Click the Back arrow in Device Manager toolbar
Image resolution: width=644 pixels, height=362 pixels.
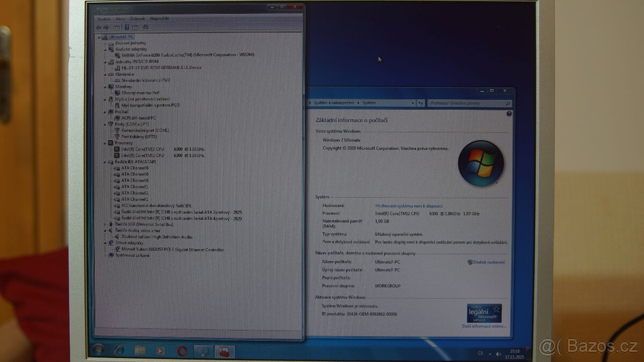[x=98, y=27]
